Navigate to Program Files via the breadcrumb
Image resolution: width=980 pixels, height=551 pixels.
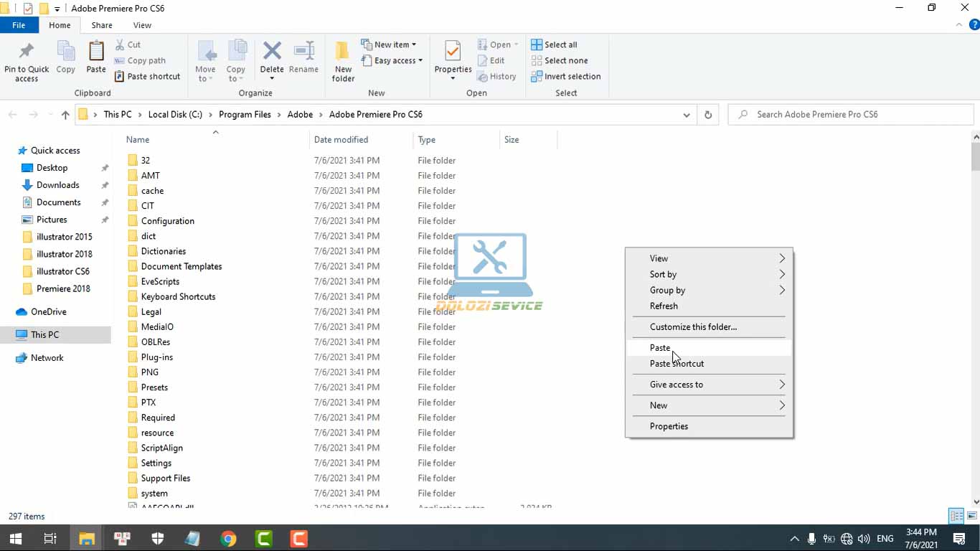point(246,113)
